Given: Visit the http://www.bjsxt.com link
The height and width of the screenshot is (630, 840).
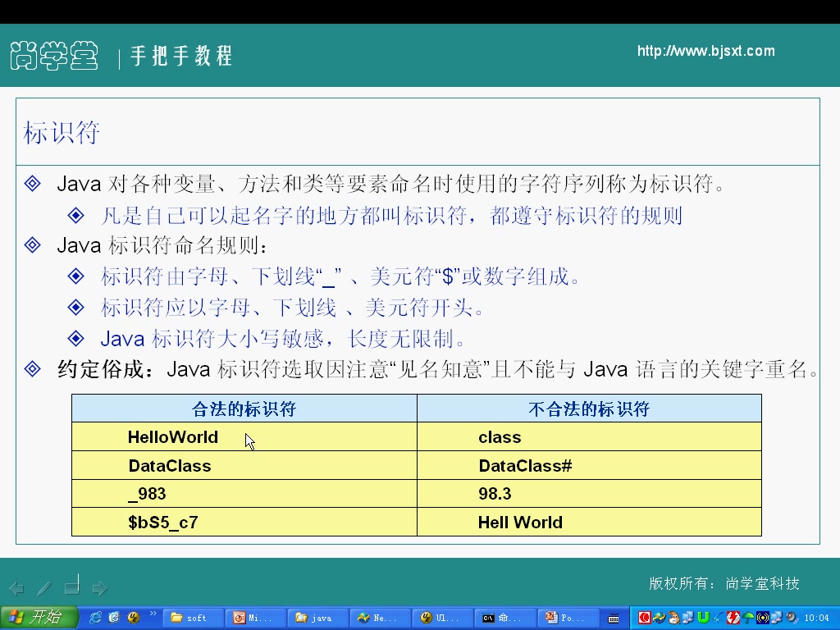Looking at the screenshot, I should tap(705, 51).
